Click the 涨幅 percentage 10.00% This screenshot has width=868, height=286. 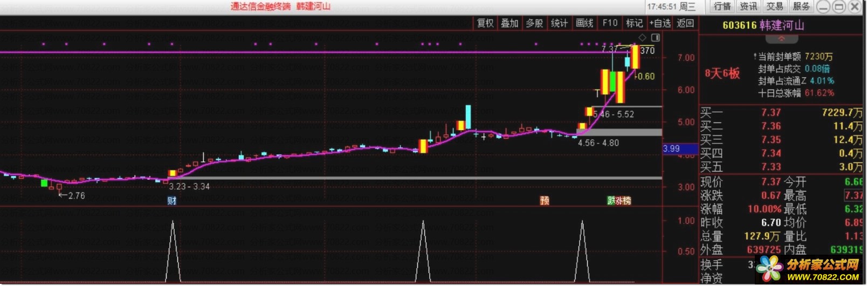[764, 209]
